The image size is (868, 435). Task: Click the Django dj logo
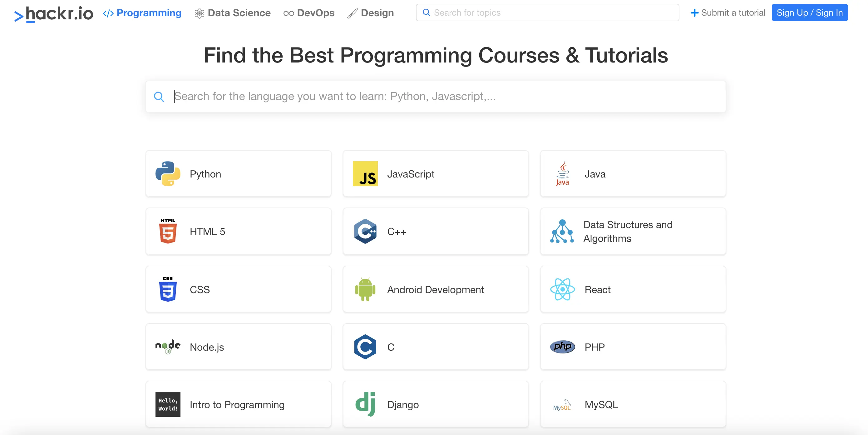pyautogui.click(x=365, y=404)
